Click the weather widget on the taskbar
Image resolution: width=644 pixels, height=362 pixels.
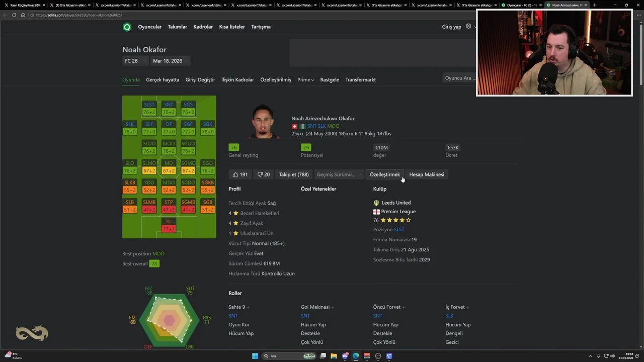[14, 355]
